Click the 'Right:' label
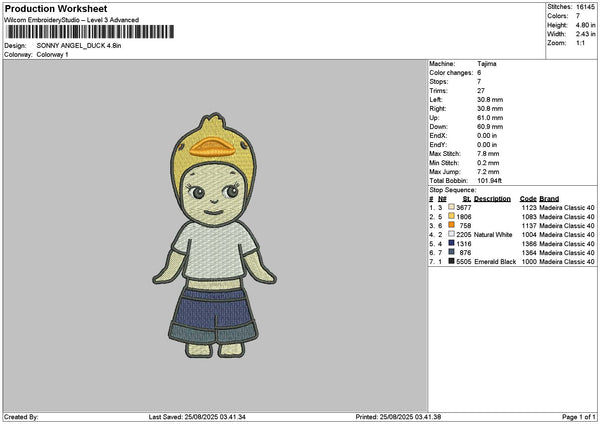 coord(438,109)
